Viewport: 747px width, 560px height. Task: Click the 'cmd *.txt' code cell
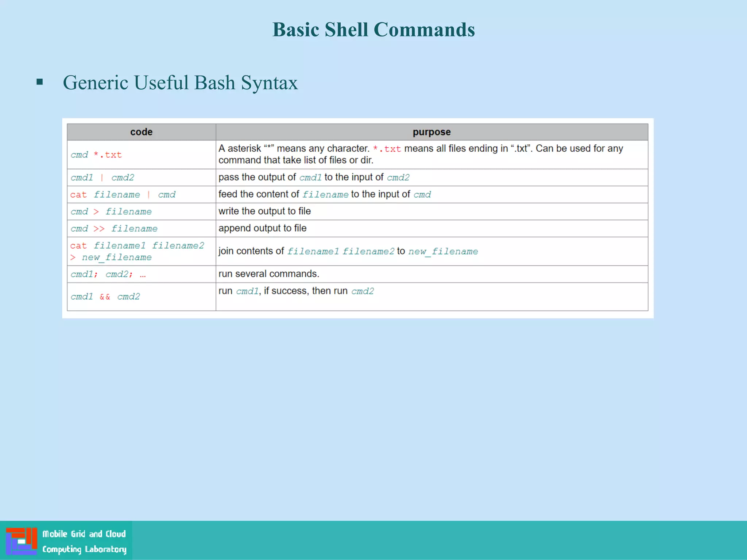coord(142,155)
